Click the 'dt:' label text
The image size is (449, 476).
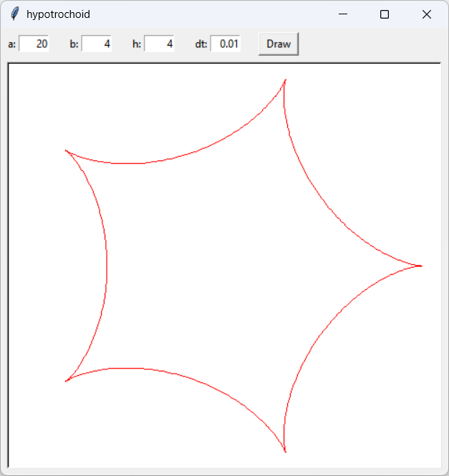click(x=201, y=44)
